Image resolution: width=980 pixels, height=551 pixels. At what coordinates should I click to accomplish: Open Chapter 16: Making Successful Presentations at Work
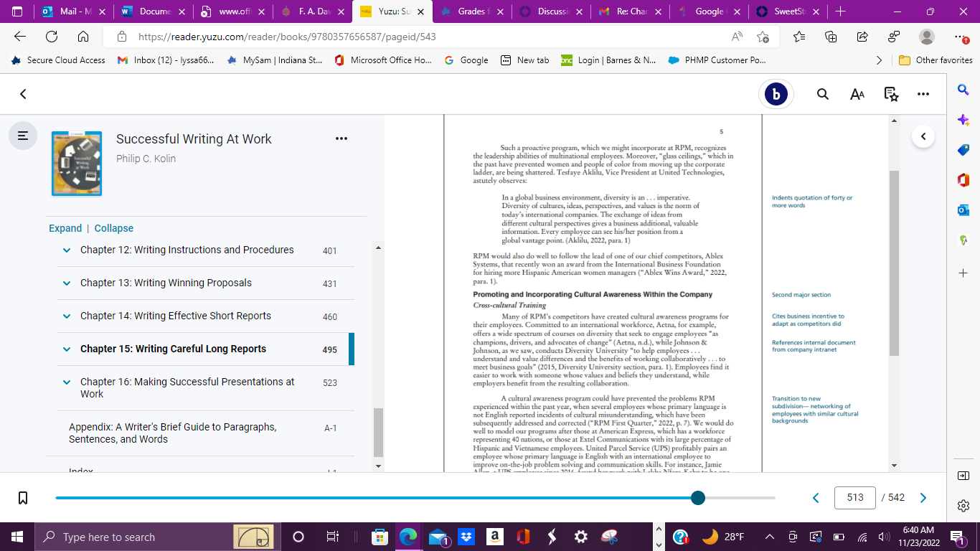(187, 387)
